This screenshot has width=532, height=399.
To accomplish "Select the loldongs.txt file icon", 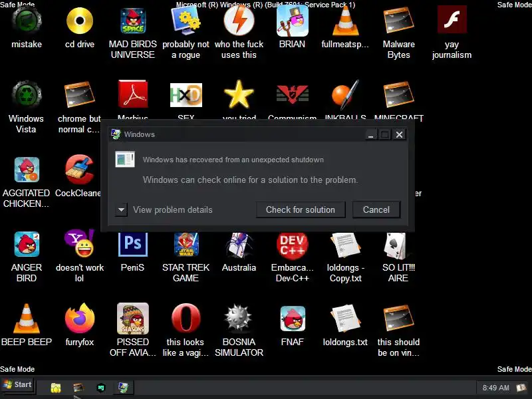I will (x=345, y=319).
